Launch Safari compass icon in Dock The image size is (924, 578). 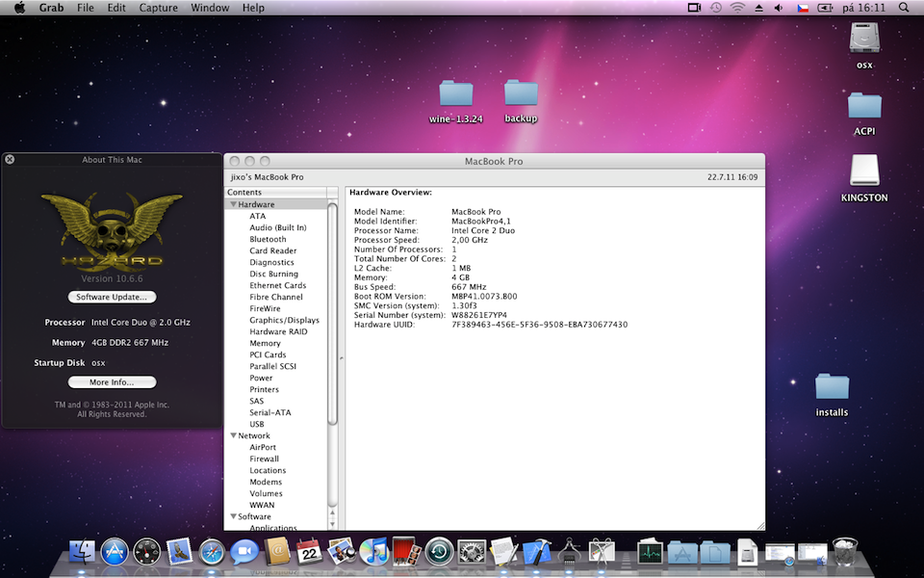[x=212, y=552]
